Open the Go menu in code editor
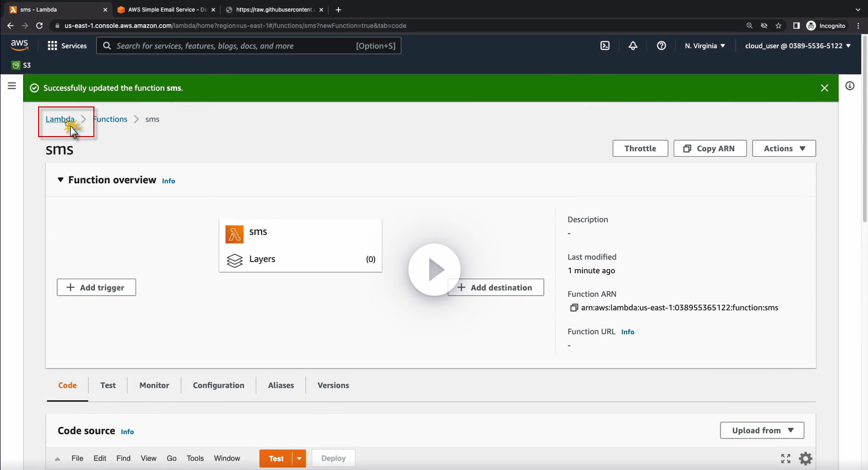The width and height of the screenshot is (868, 470). pyautogui.click(x=172, y=458)
